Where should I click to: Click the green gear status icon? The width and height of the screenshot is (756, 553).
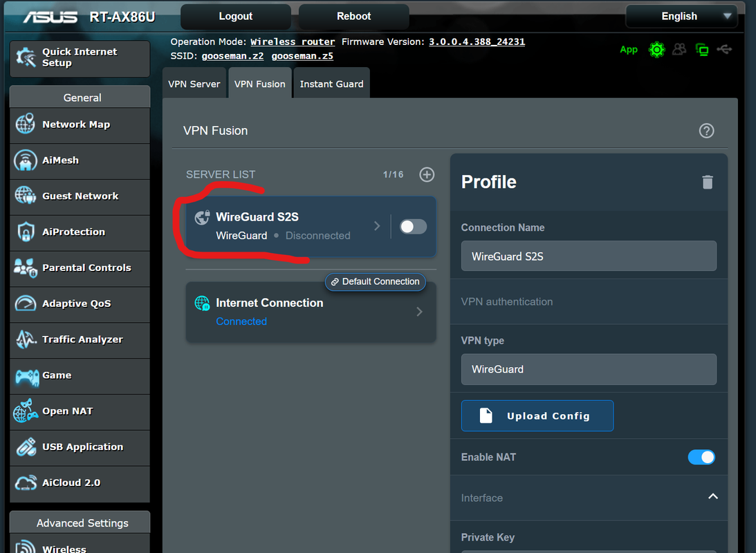[x=656, y=50]
